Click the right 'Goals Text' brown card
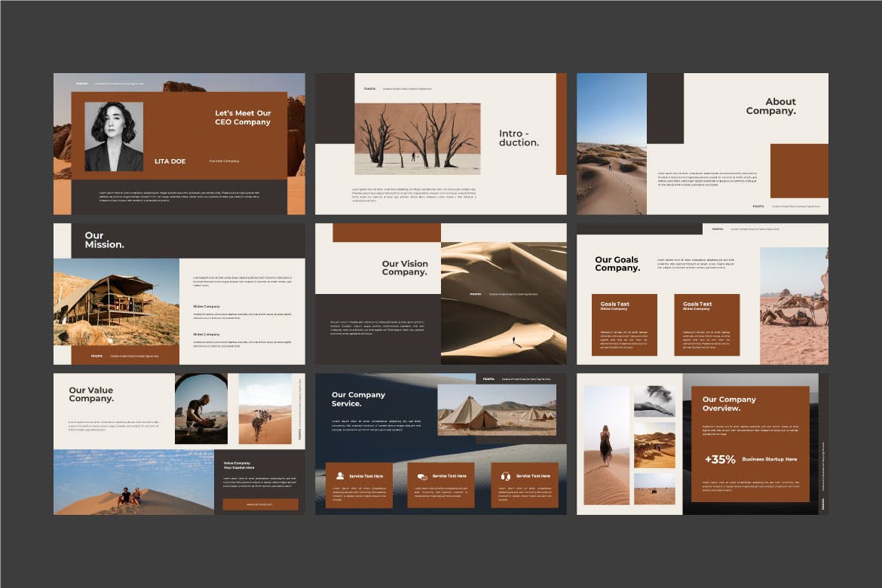This screenshot has height=588, width=882. tap(706, 325)
